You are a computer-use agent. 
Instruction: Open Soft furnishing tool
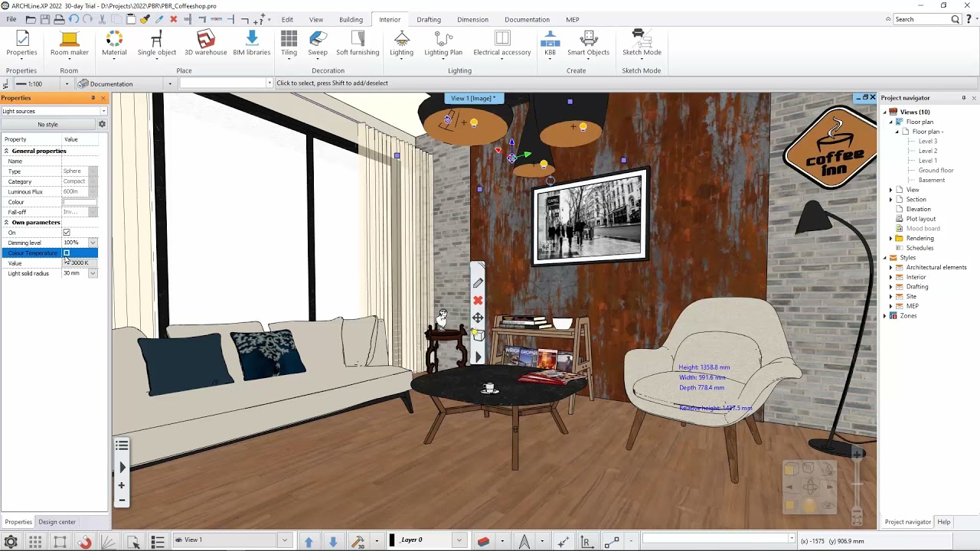358,44
